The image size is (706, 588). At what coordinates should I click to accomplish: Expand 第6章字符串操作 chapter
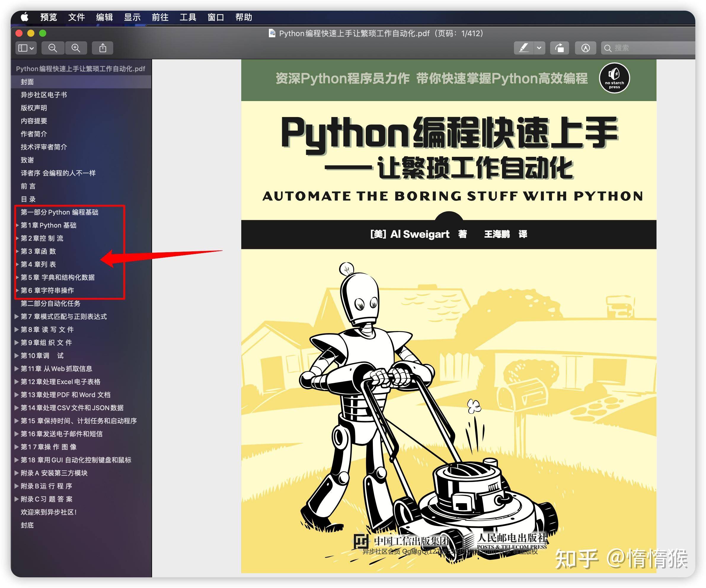point(17,290)
